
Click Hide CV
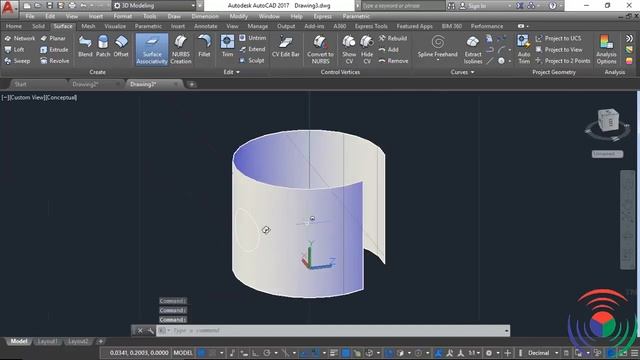[x=367, y=49]
